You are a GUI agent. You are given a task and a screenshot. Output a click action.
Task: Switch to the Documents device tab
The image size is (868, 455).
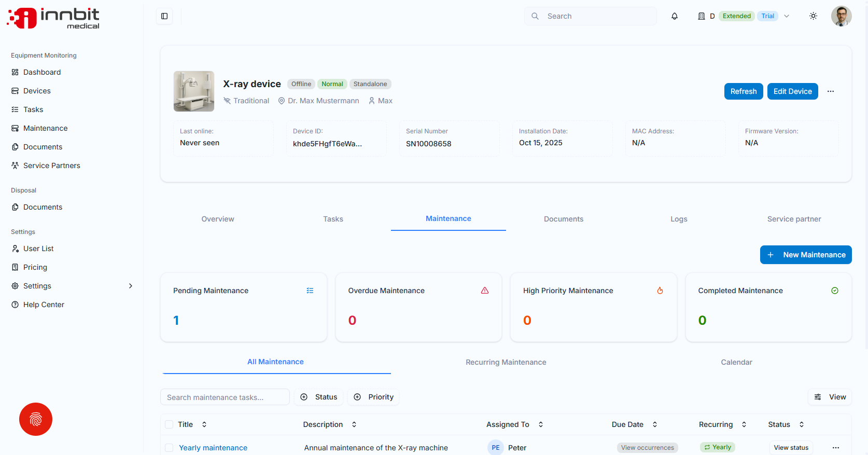[x=564, y=219]
